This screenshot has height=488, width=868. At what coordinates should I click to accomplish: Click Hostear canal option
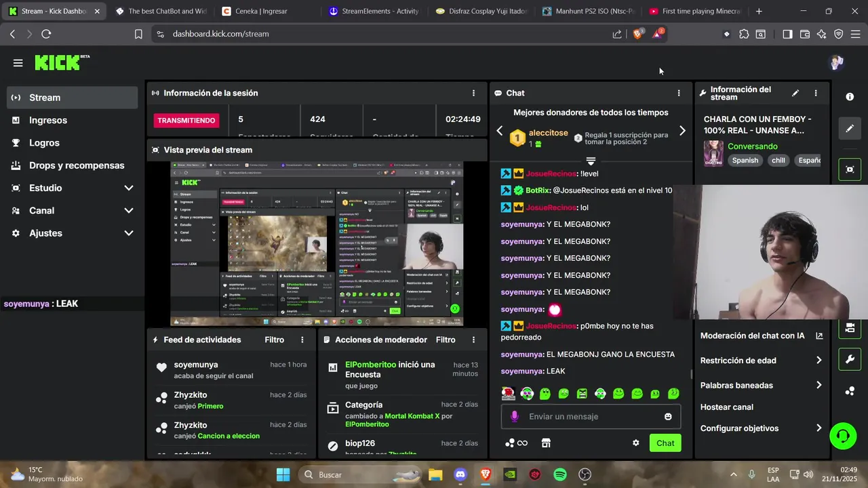pos(726,407)
